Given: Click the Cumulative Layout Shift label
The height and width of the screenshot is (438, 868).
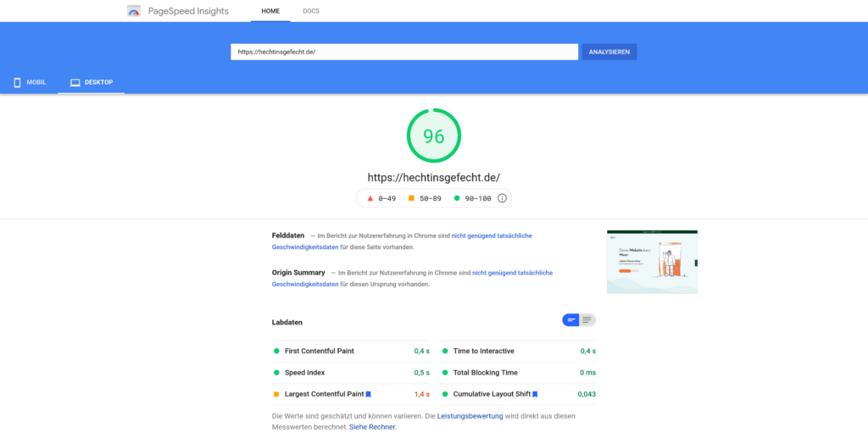Looking at the screenshot, I should (492, 394).
